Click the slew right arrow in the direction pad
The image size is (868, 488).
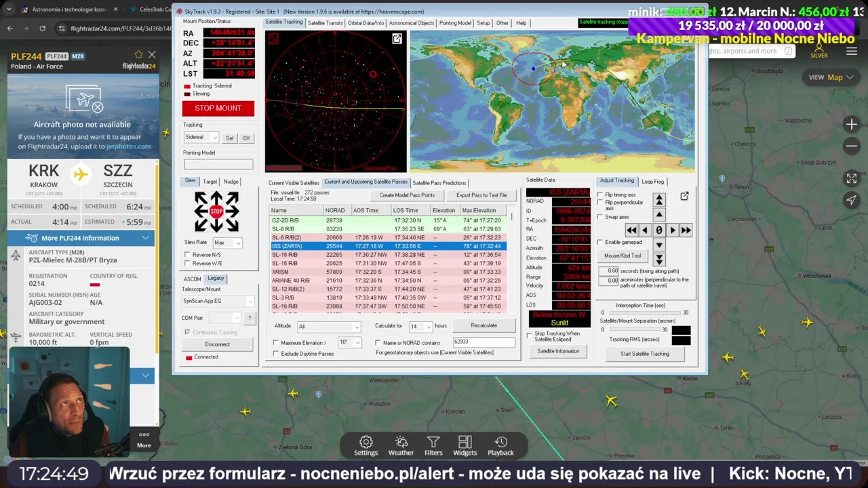pyautogui.click(x=233, y=211)
